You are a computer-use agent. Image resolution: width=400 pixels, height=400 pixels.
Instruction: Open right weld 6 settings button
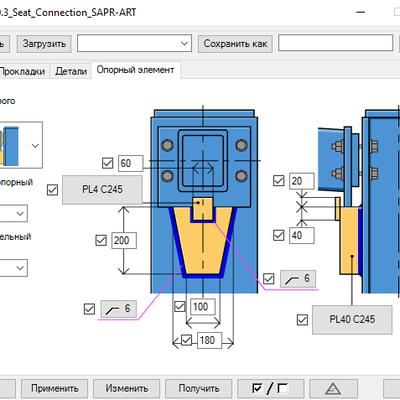pos(298,279)
